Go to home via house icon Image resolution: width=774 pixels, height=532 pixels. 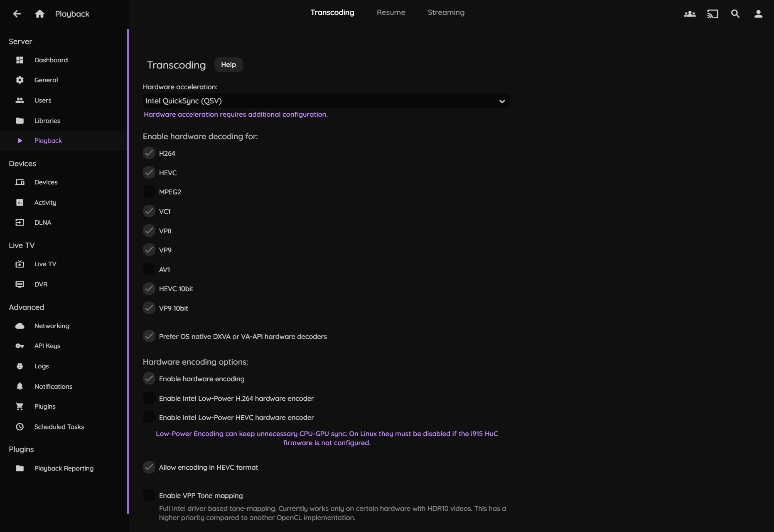[40, 14]
